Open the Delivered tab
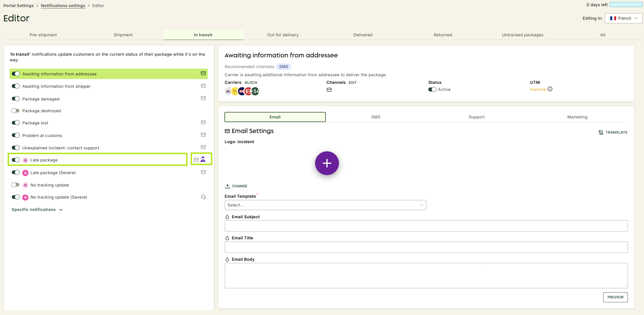Viewport: 644px width, 315px height. click(363, 35)
